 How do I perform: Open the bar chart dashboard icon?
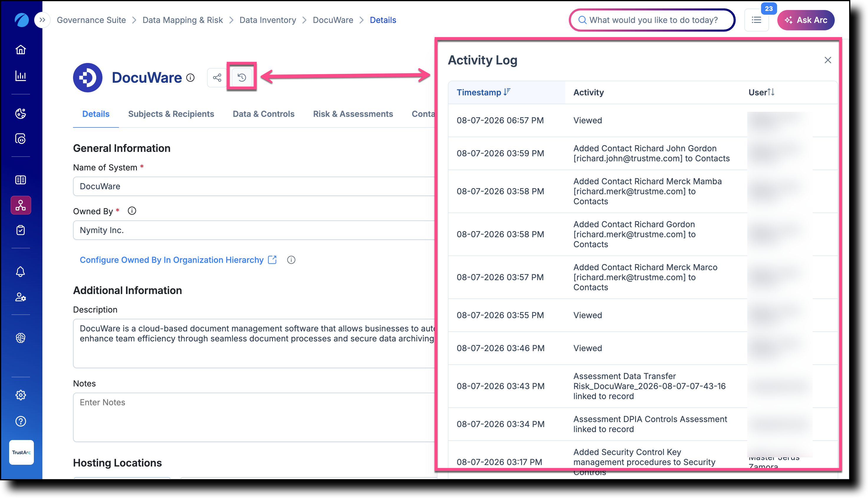(21, 76)
